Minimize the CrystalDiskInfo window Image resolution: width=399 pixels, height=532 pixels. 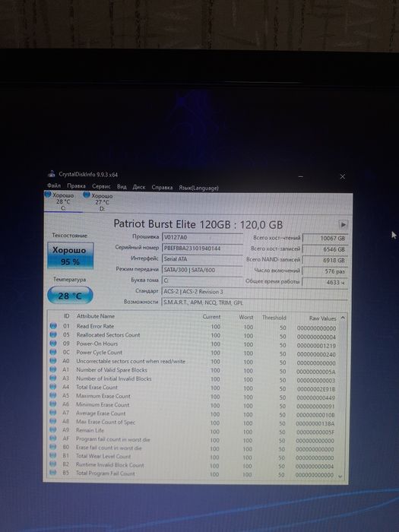point(301,176)
